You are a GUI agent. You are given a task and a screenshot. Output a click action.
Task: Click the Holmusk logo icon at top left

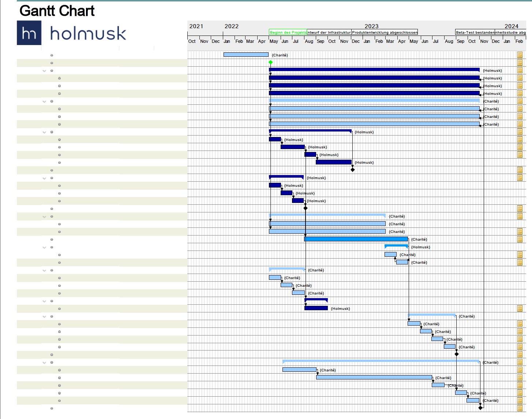click(x=29, y=33)
